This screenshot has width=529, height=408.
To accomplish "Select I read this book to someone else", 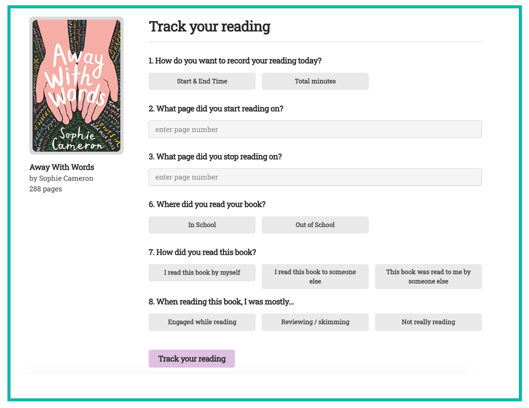I will pos(315,276).
